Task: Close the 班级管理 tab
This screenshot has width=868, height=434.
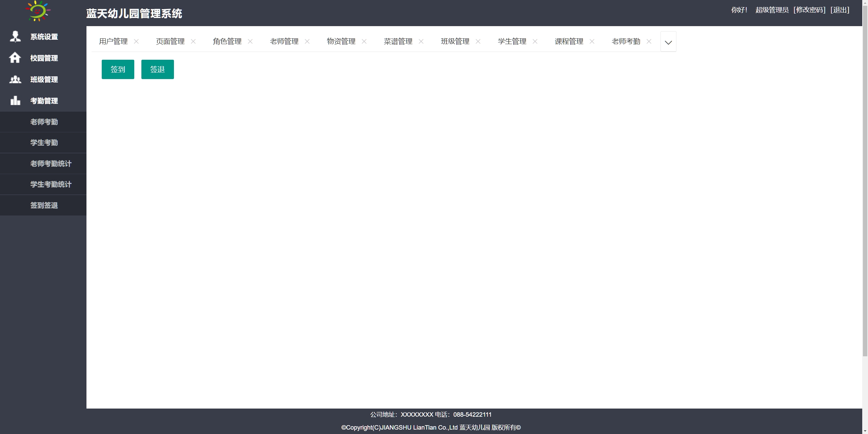Action: click(478, 41)
